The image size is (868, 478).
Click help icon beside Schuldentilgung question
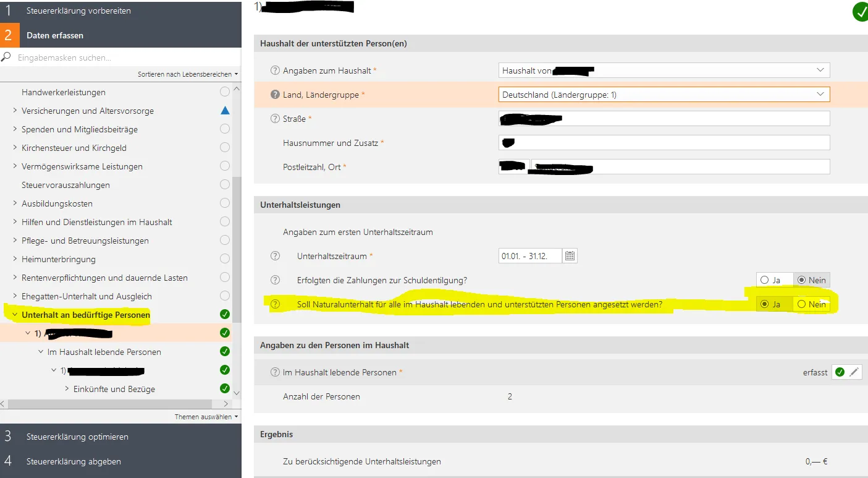(x=276, y=280)
